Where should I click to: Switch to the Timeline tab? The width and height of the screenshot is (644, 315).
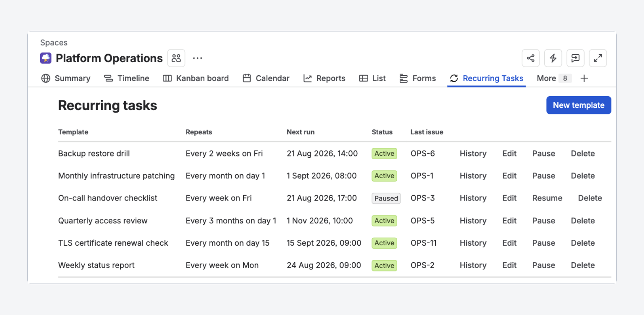click(127, 78)
